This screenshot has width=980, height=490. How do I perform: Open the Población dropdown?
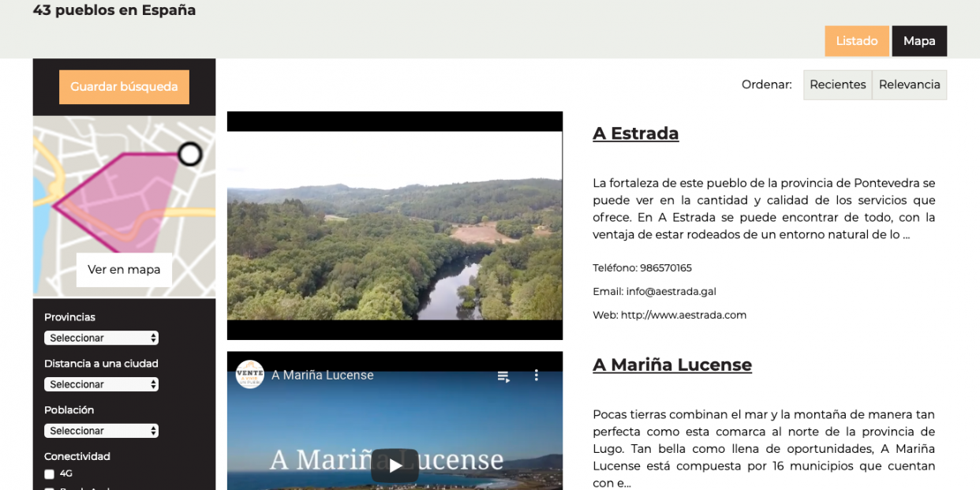click(x=101, y=431)
